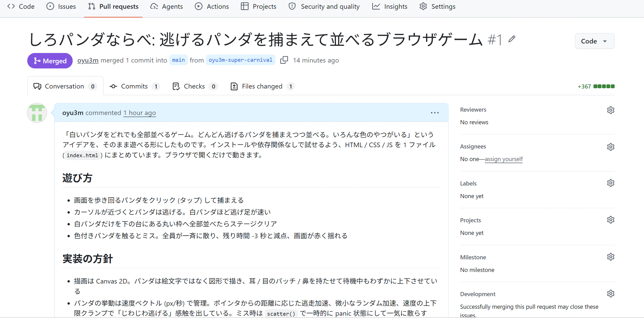This screenshot has height=318, width=644.
Task: Click the 'No milestone' text
Action: [x=477, y=270]
